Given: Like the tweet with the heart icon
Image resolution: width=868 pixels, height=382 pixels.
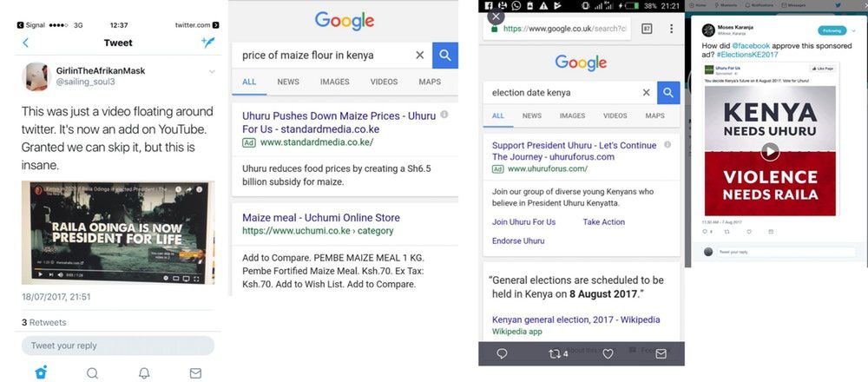Looking at the screenshot, I should 608,353.
